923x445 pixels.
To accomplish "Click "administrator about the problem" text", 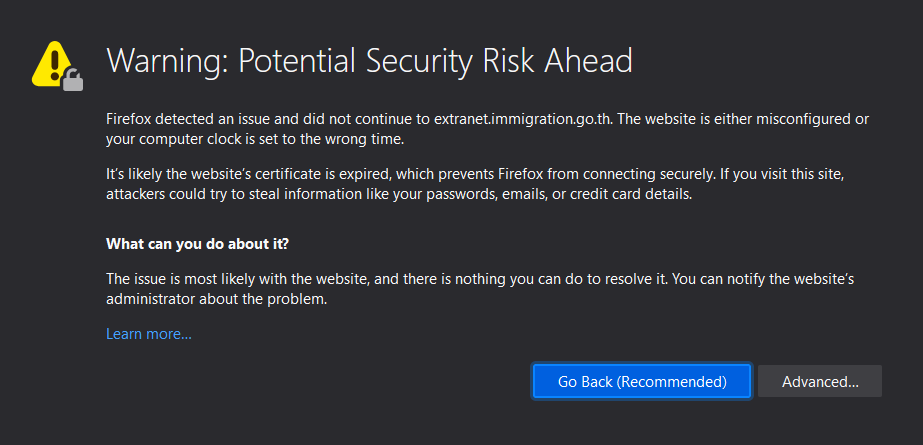I will (x=216, y=299).
